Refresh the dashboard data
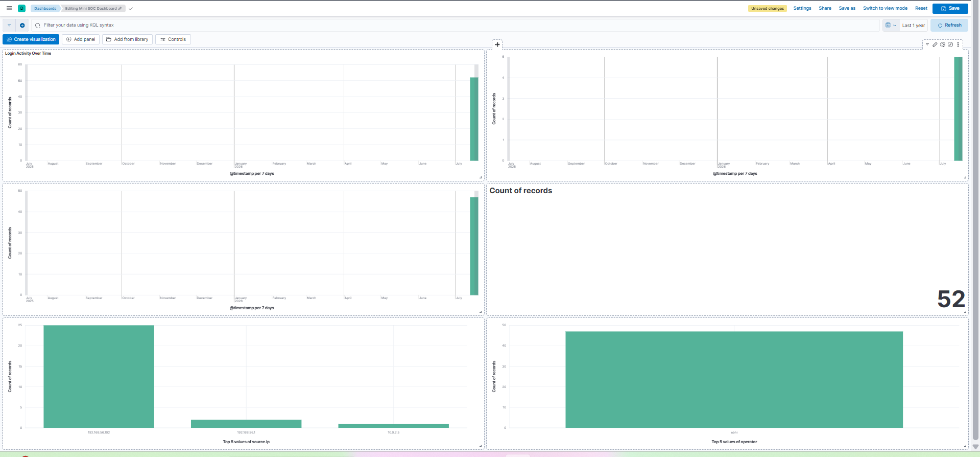Image resolution: width=980 pixels, height=457 pixels. pyautogui.click(x=949, y=25)
